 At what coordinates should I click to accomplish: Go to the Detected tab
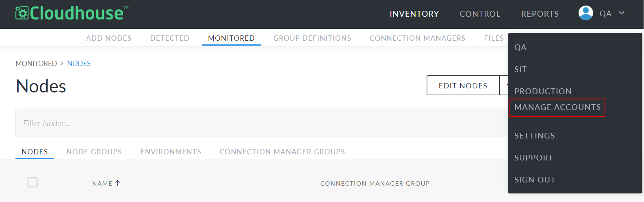(169, 38)
